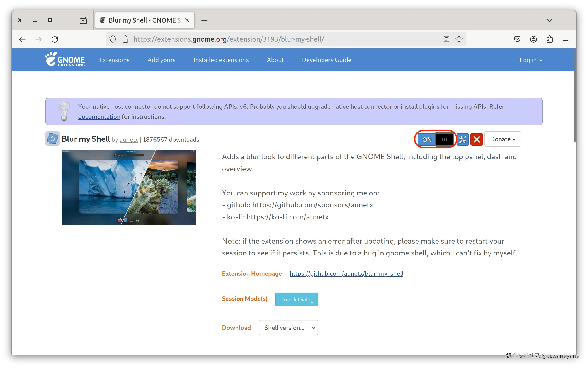The image size is (588, 368).
Task: Open the Firefox account icon
Action: tap(533, 39)
